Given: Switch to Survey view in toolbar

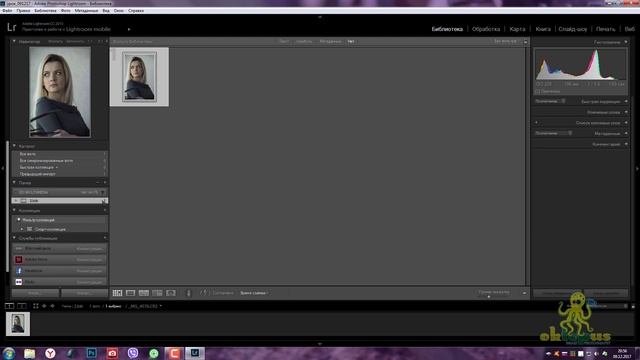Looking at the screenshot, I should (x=157, y=293).
